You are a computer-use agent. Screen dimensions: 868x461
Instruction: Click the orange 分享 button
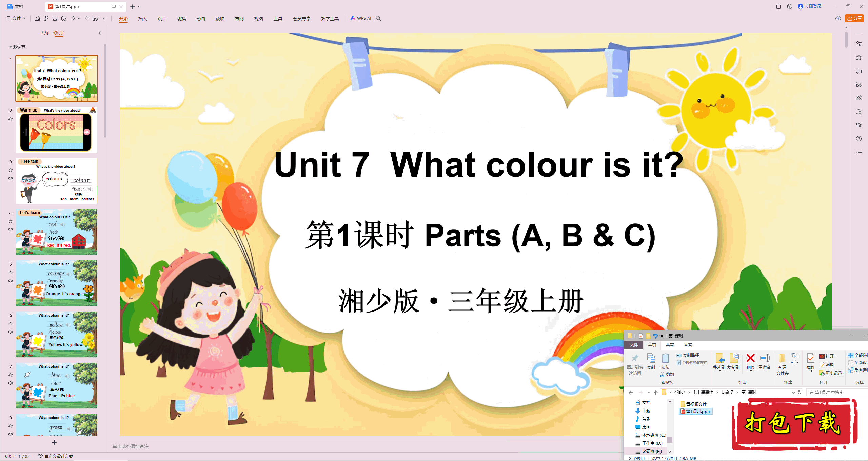pos(854,18)
